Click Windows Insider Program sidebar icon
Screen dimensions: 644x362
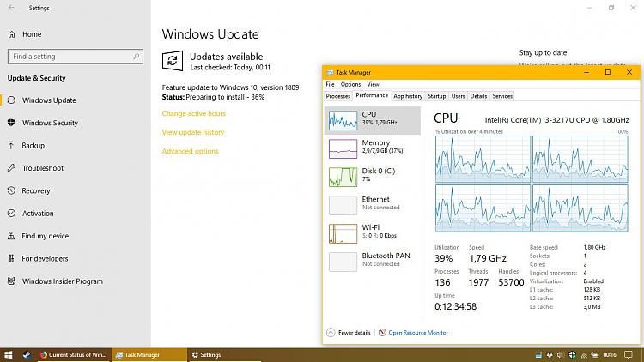11,281
